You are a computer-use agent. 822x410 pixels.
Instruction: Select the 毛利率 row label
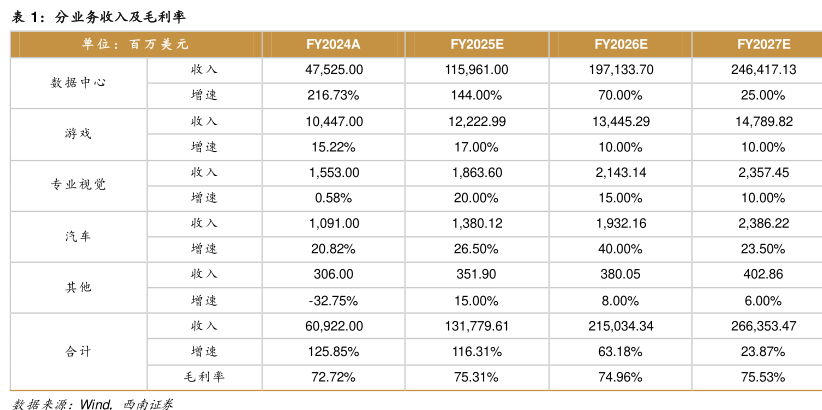(204, 376)
